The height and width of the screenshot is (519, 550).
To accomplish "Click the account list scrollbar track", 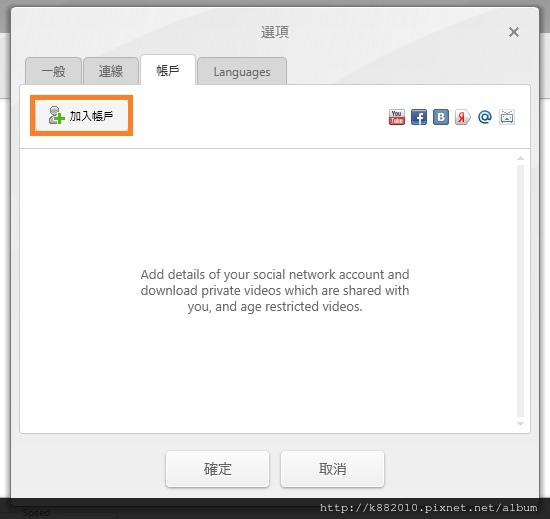I will click(x=521, y=291).
